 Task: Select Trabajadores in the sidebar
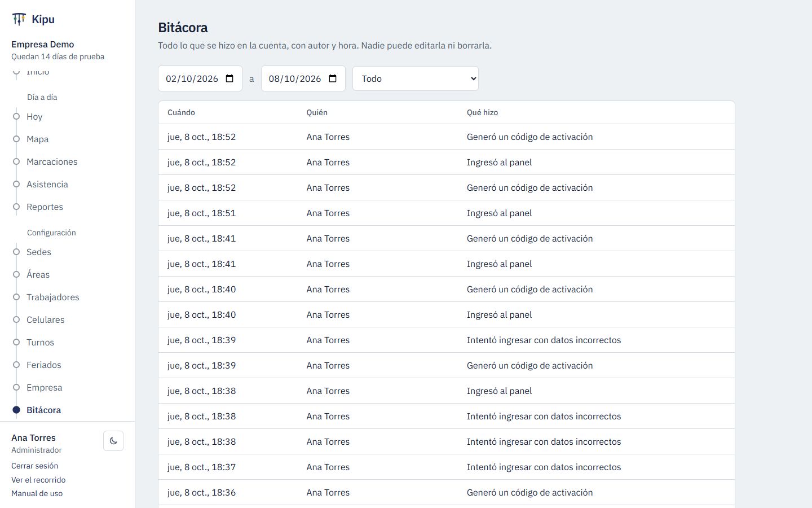[53, 297]
